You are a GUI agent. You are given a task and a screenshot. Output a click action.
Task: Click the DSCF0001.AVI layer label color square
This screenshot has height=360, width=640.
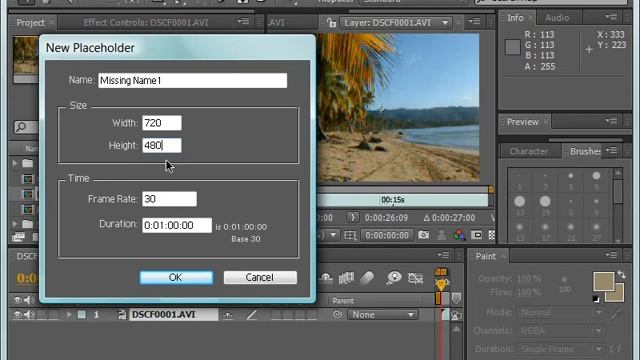82,315
